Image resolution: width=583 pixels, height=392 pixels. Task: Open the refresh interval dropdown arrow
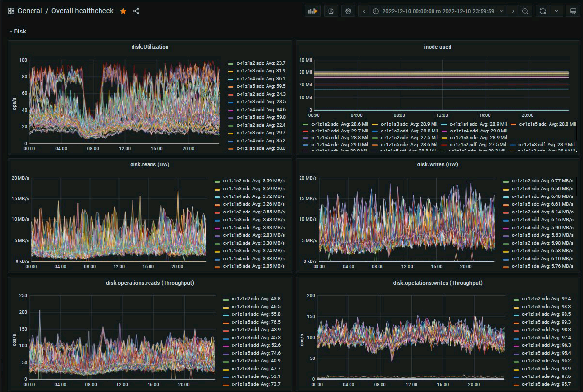click(x=556, y=11)
